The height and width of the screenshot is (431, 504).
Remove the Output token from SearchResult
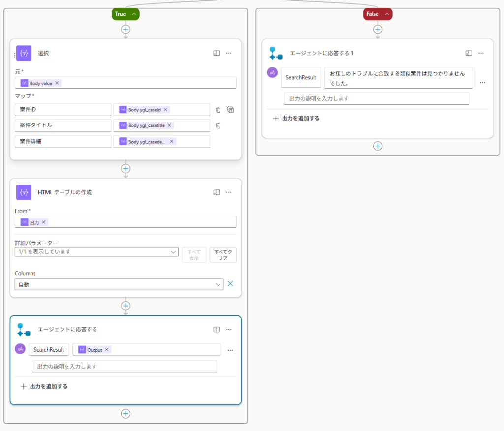tap(106, 350)
